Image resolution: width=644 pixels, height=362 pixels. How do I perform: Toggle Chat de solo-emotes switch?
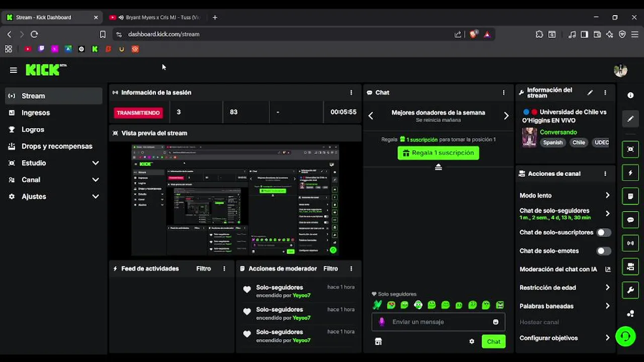(604, 251)
